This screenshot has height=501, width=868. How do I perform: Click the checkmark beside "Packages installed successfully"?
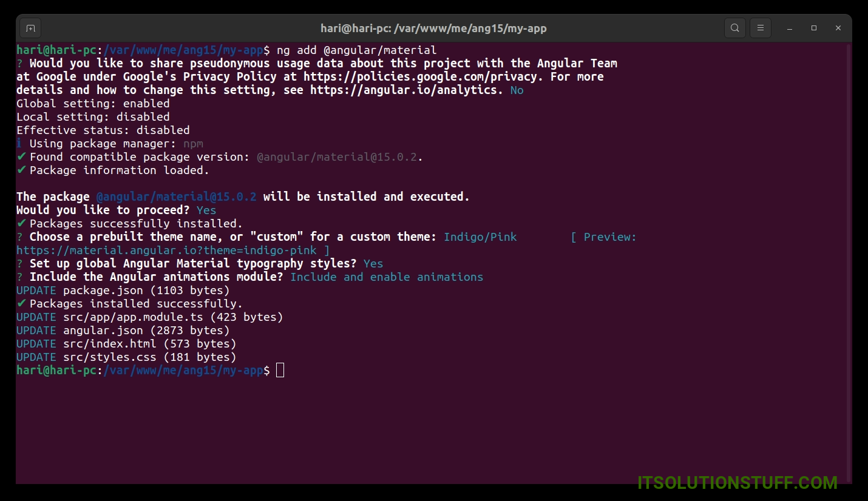(x=22, y=304)
